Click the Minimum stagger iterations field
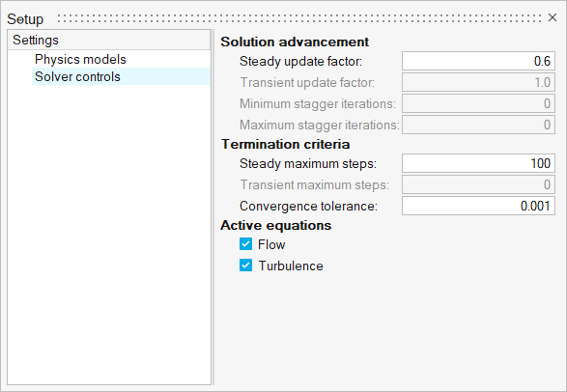Screen dimensions: 567x392 478,103
